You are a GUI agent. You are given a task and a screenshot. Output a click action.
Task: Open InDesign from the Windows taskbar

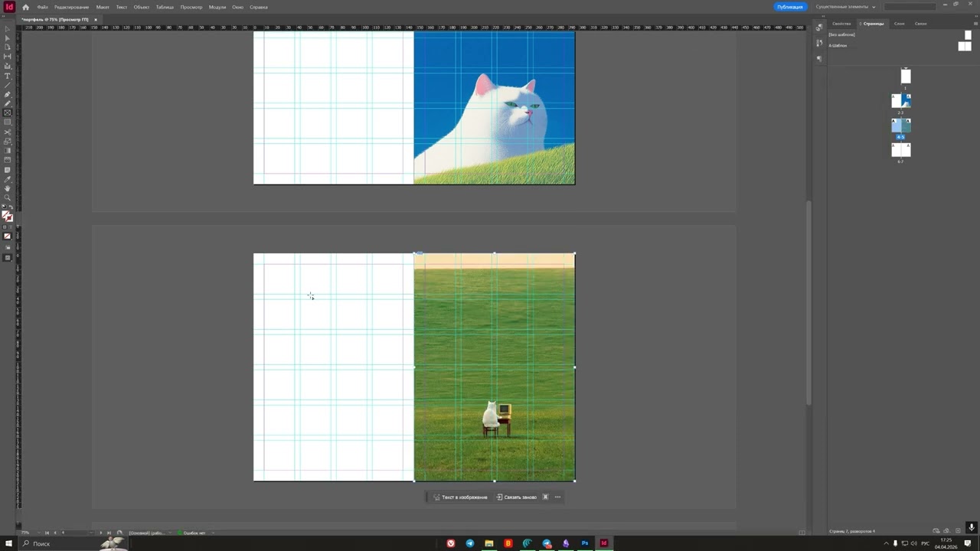click(x=604, y=543)
